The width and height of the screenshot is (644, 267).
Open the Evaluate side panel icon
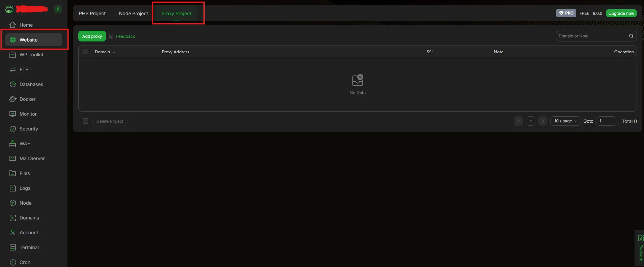(641, 238)
